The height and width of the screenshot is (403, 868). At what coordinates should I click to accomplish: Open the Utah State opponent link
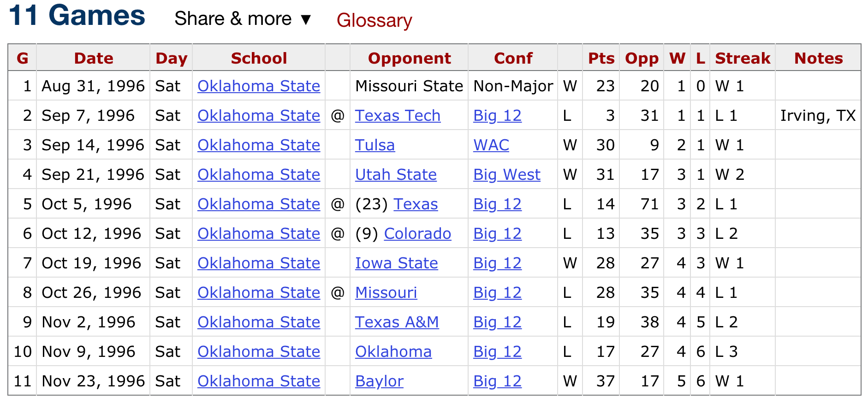click(396, 175)
